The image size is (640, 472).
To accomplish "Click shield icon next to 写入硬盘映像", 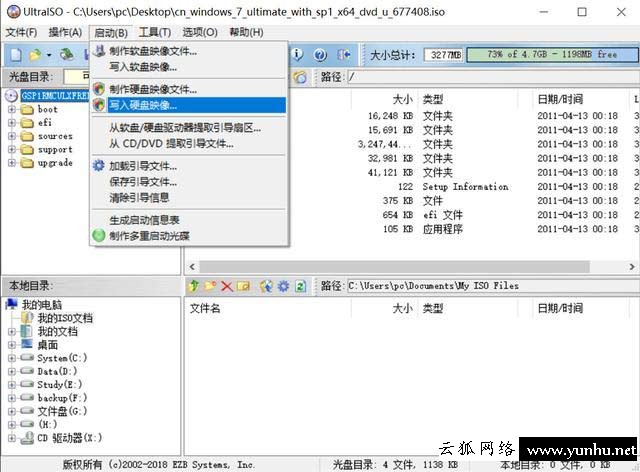I will 99,105.
